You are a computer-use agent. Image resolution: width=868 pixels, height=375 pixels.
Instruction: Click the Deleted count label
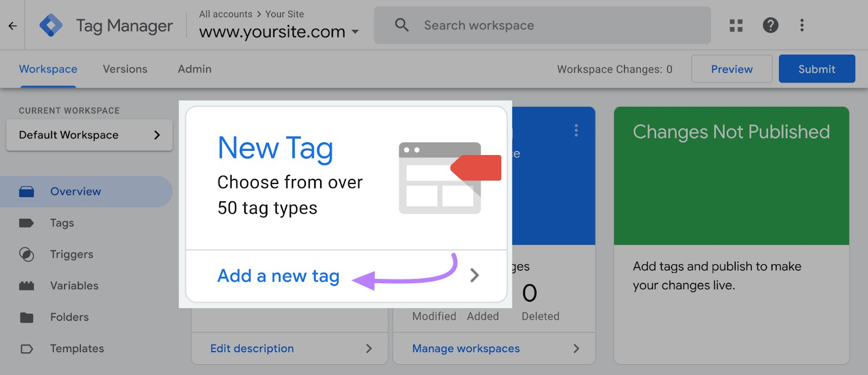pyautogui.click(x=540, y=316)
